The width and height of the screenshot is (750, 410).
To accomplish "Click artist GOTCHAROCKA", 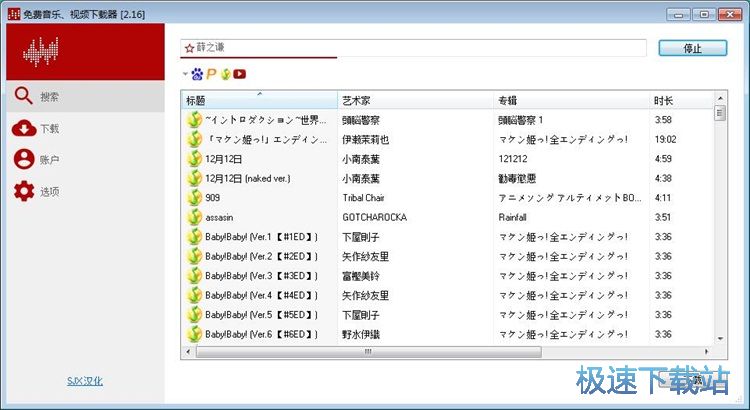I will 375,217.
